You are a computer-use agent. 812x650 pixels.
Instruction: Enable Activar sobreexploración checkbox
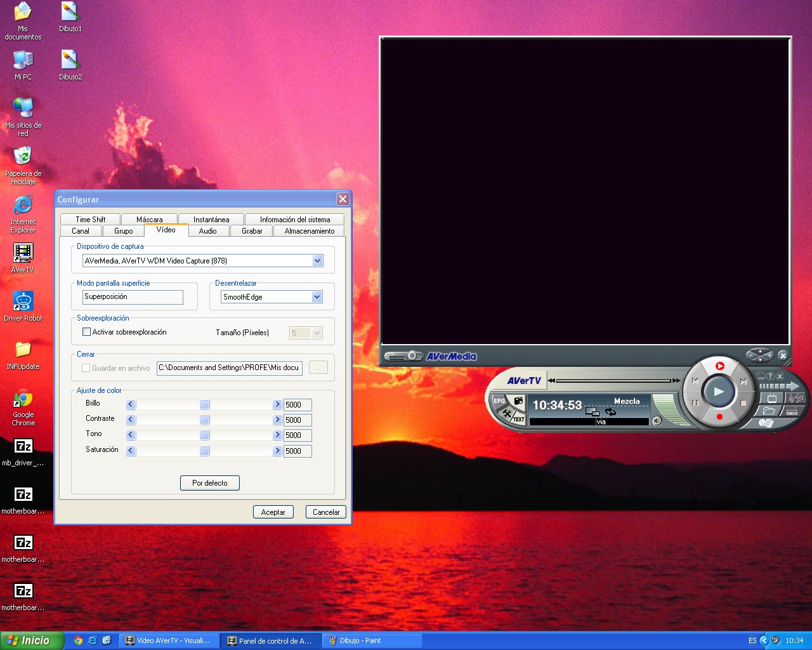click(86, 332)
